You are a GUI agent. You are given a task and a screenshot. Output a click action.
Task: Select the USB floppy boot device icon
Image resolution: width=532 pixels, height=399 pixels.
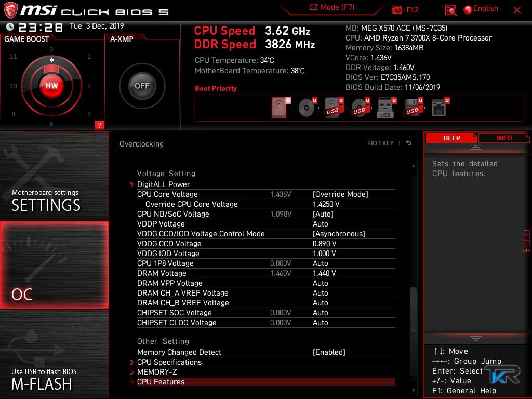(x=414, y=108)
